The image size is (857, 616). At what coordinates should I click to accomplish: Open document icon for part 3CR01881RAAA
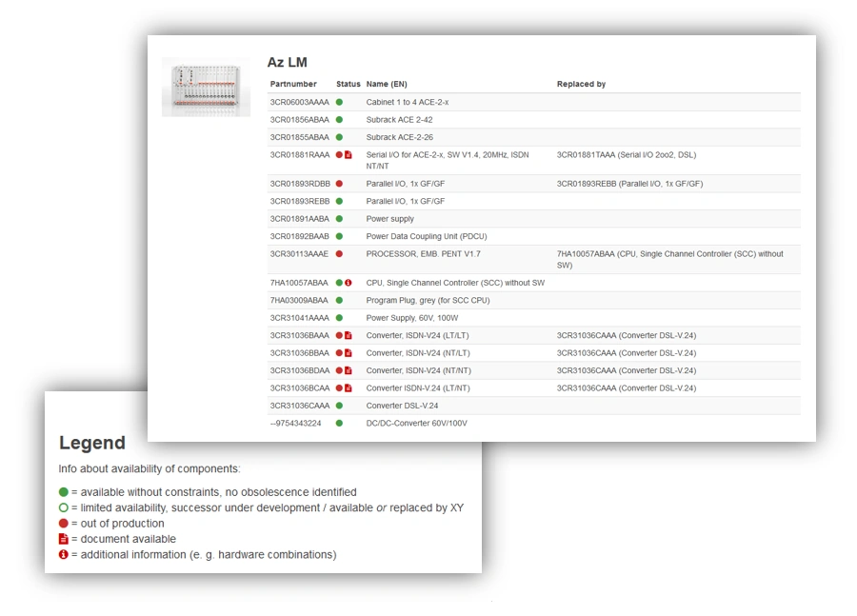(349, 154)
